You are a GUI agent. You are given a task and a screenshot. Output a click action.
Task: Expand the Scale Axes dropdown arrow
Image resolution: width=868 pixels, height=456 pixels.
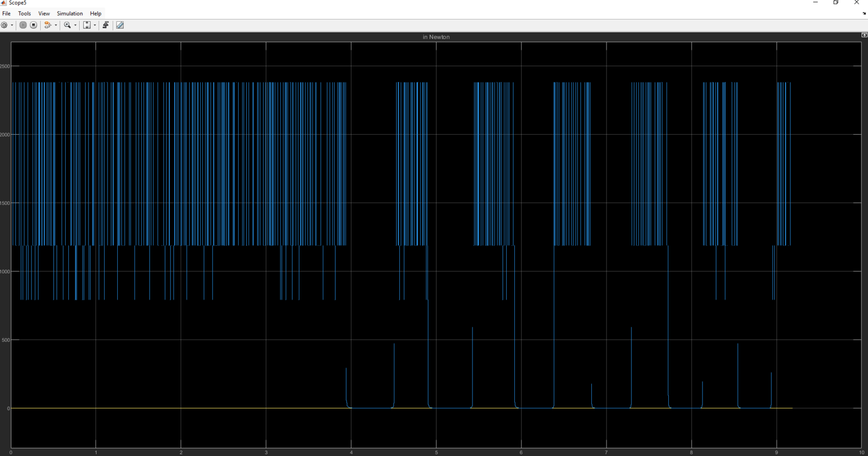pyautogui.click(x=95, y=25)
